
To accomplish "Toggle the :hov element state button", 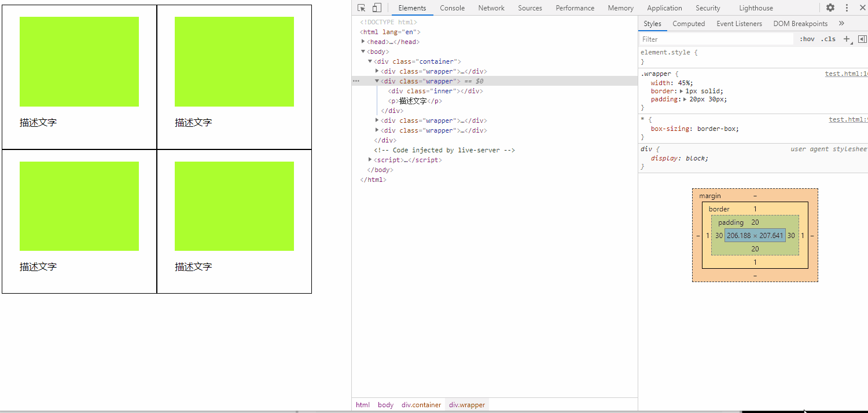I will pyautogui.click(x=807, y=39).
